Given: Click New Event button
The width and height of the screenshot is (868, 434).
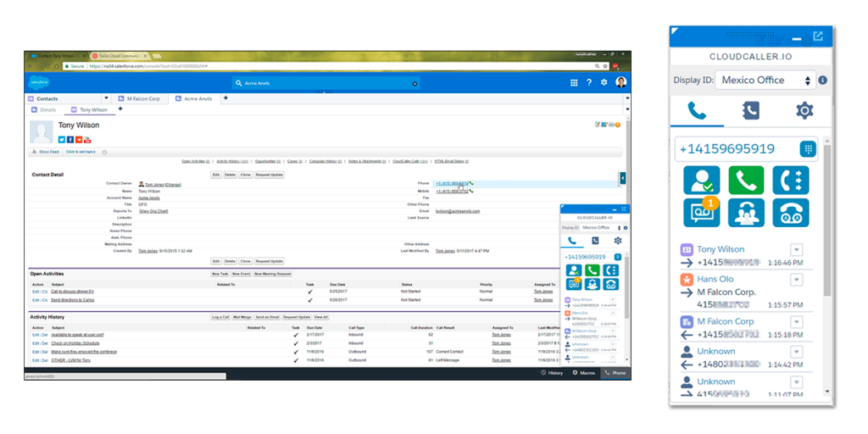Looking at the screenshot, I should tap(240, 274).
